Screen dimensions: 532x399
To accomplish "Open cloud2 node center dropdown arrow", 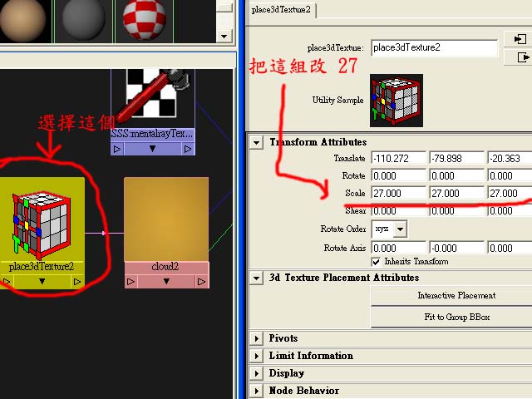I will [166, 282].
